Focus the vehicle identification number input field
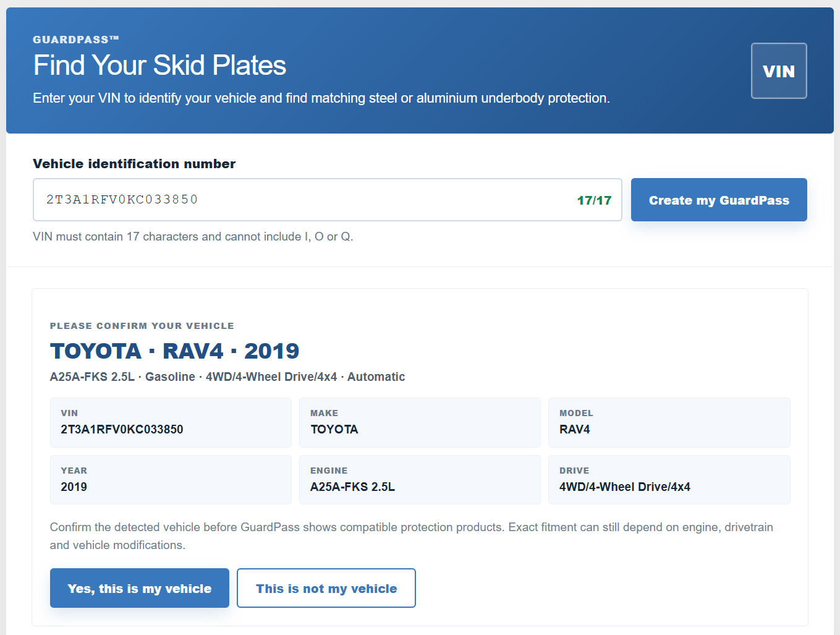The height and width of the screenshot is (635, 840). 327,200
